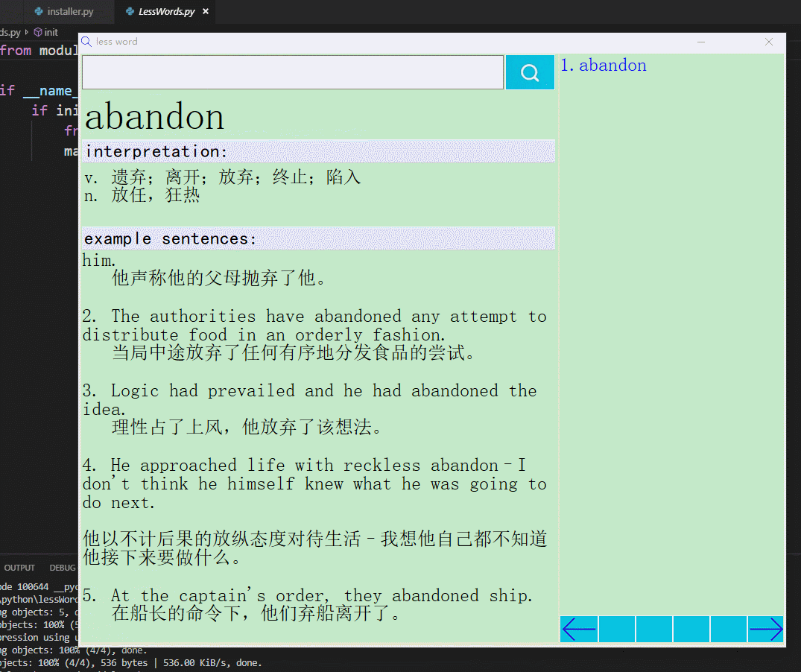
Task: Click the 'n. 放任，狂热' definition line
Action: [x=142, y=195]
